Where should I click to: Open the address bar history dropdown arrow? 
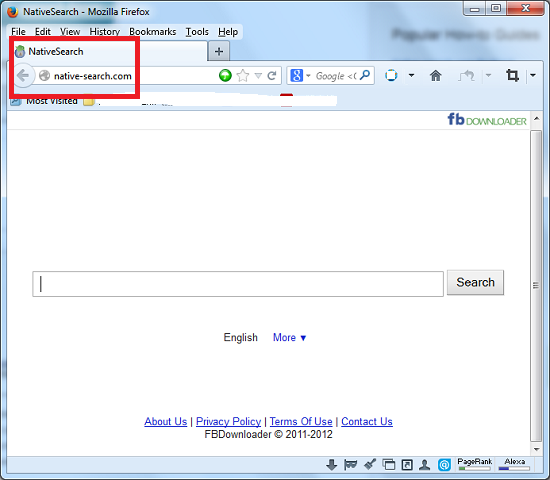[258, 75]
